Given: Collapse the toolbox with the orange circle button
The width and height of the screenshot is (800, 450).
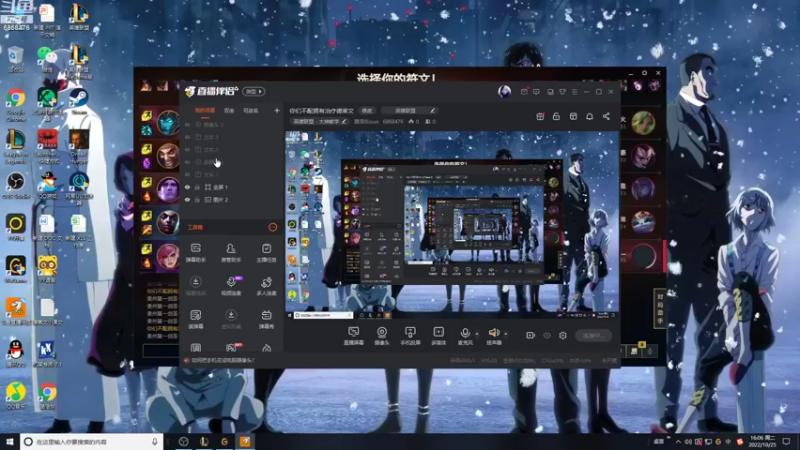Looking at the screenshot, I should click(x=273, y=227).
